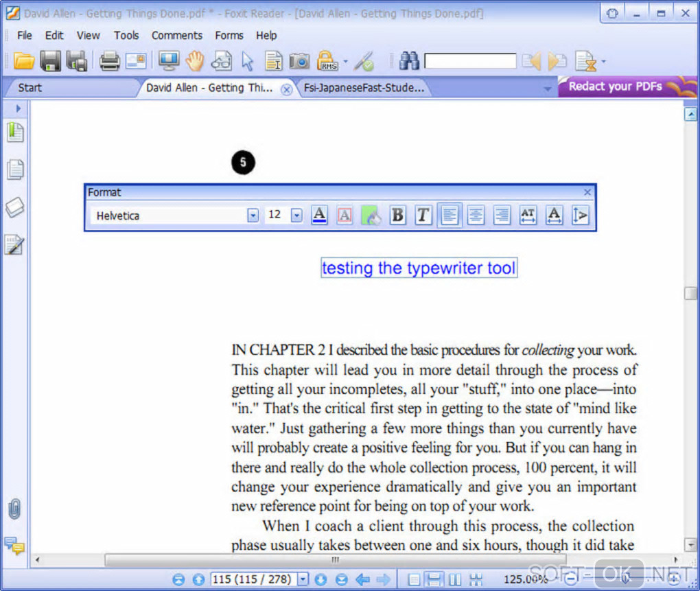Click the line spacing icon

580,216
